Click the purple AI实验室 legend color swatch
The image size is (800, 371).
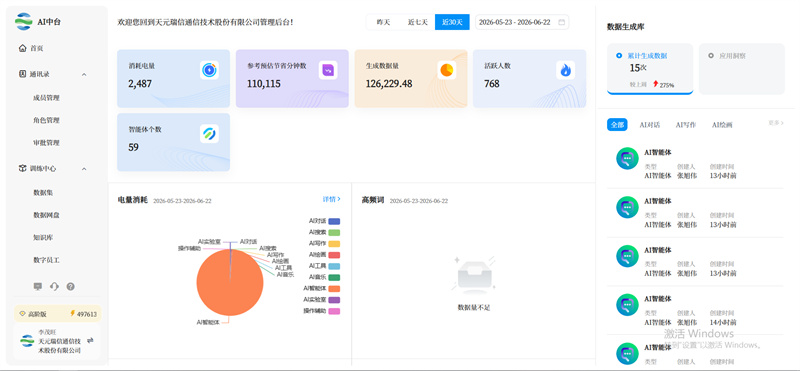click(x=334, y=300)
